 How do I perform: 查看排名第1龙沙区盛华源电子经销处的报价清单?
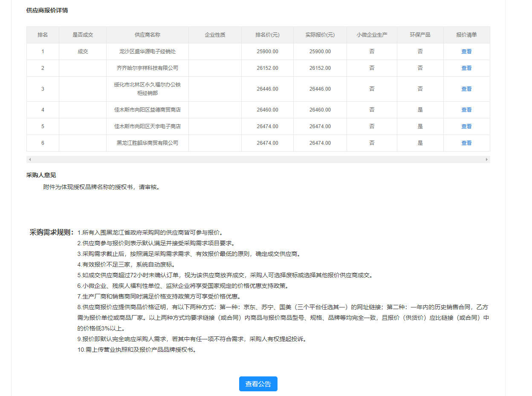tap(466, 51)
